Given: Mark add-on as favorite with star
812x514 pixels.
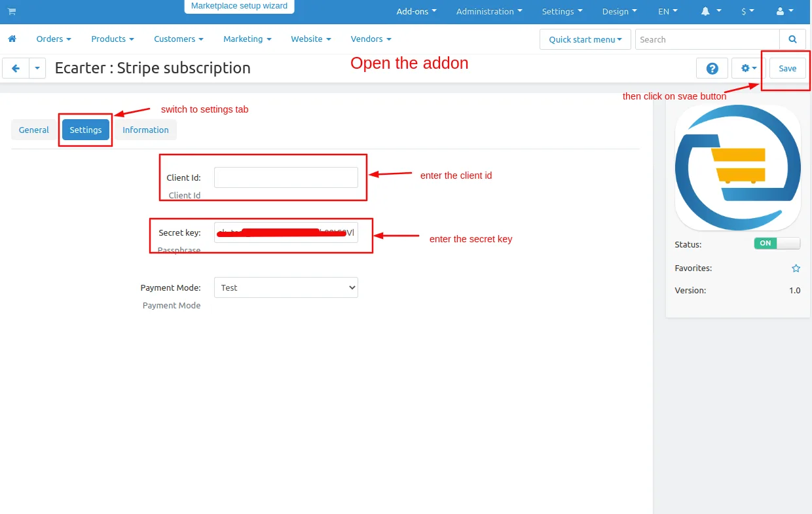Looking at the screenshot, I should [x=796, y=268].
